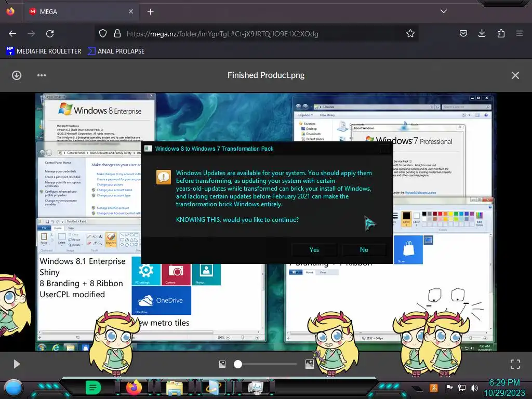Click the Firefox taskbar icon
The width and height of the screenshot is (532, 399).
tap(134, 388)
